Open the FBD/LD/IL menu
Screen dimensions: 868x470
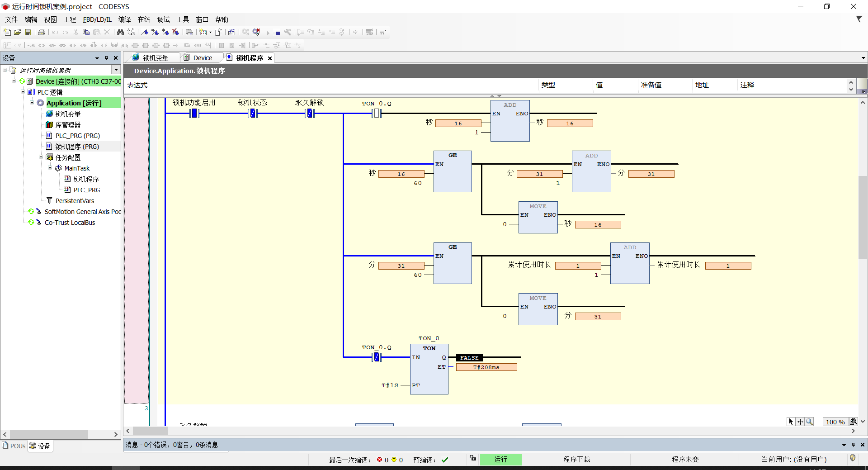97,19
